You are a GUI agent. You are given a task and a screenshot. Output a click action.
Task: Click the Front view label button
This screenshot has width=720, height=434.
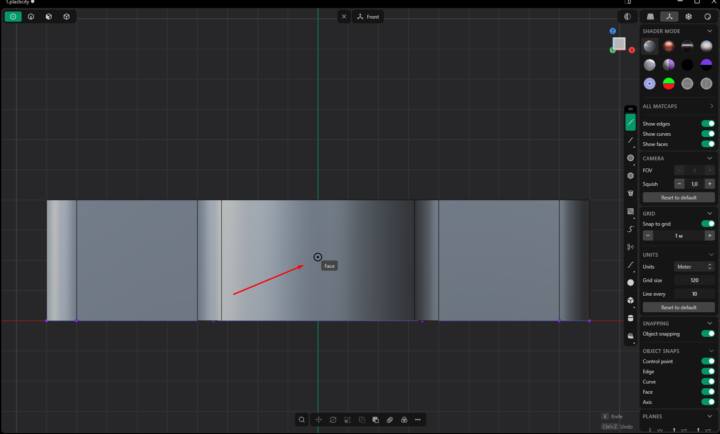pyautogui.click(x=368, y=17)
